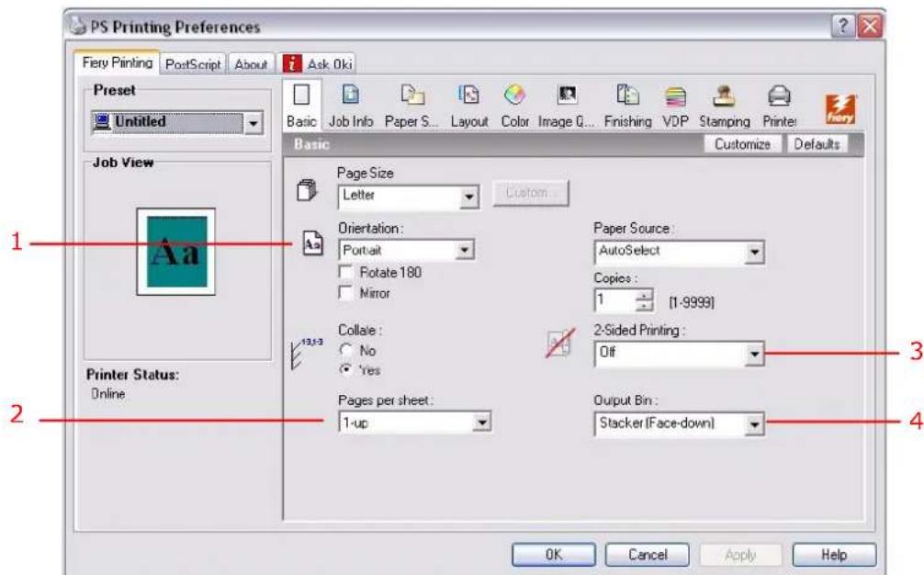This screenshot has height=575, width=924.
Task: Click inside the Copies number field
Action: click(614, 299)
